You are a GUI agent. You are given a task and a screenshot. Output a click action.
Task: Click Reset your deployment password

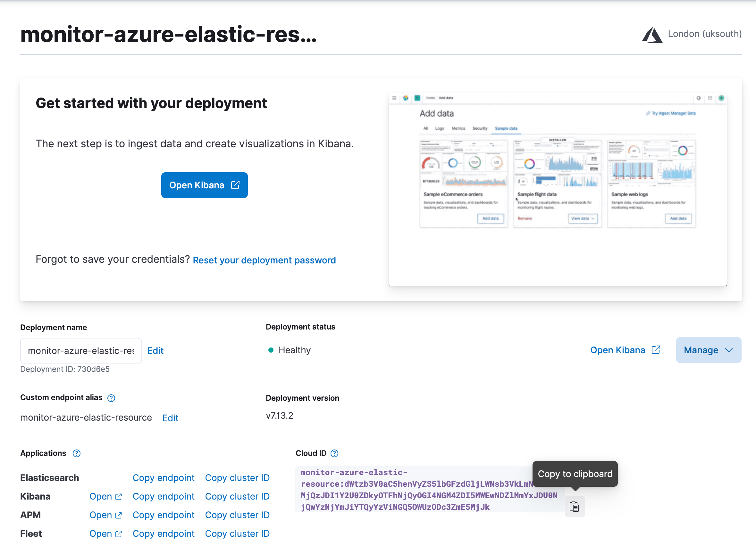point(264,260)
